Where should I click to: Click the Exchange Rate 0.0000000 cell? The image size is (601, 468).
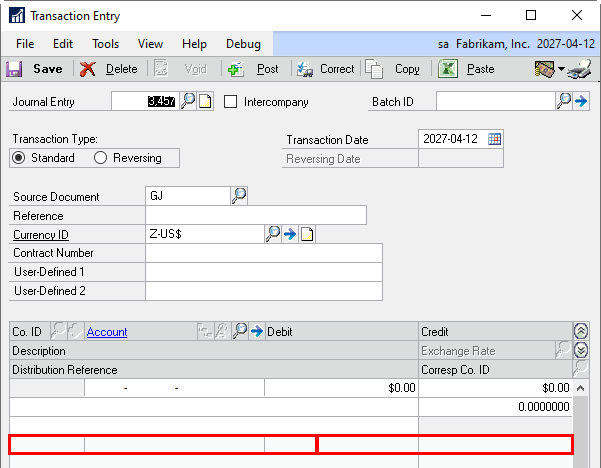click(495, 407)
